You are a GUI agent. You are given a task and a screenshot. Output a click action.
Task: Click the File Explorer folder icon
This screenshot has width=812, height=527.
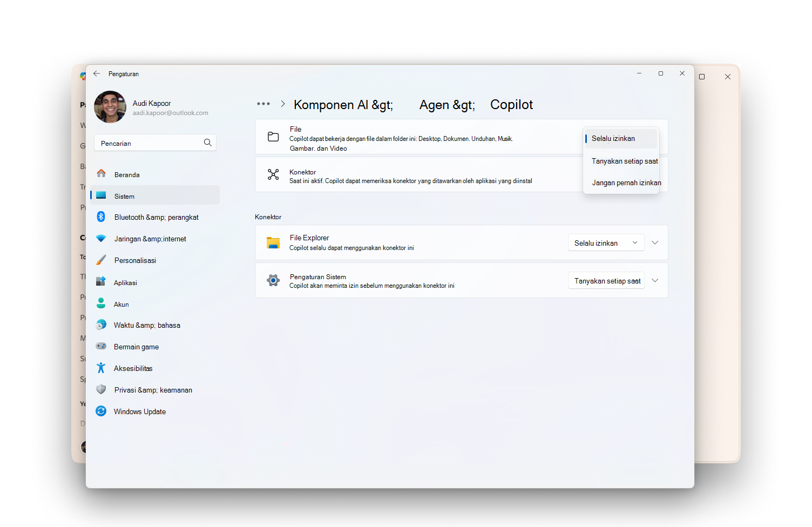tap(273, 243)
